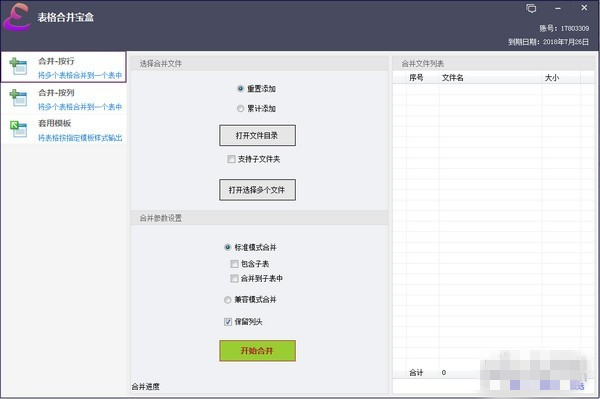Select 兼容模式合并 radio option

(x=228, y=300)
